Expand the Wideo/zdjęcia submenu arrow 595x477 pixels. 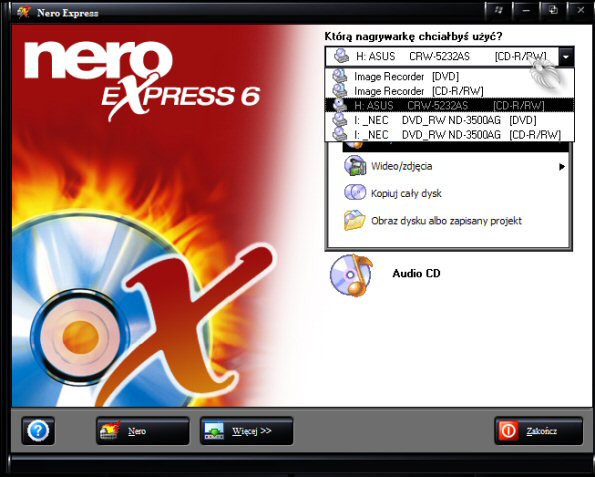pos(562,167)
